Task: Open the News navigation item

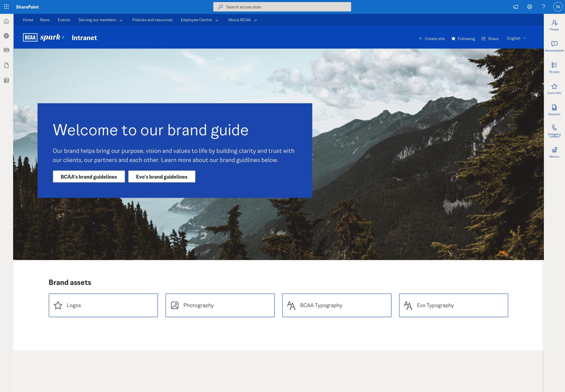Action: coord(45,20)
